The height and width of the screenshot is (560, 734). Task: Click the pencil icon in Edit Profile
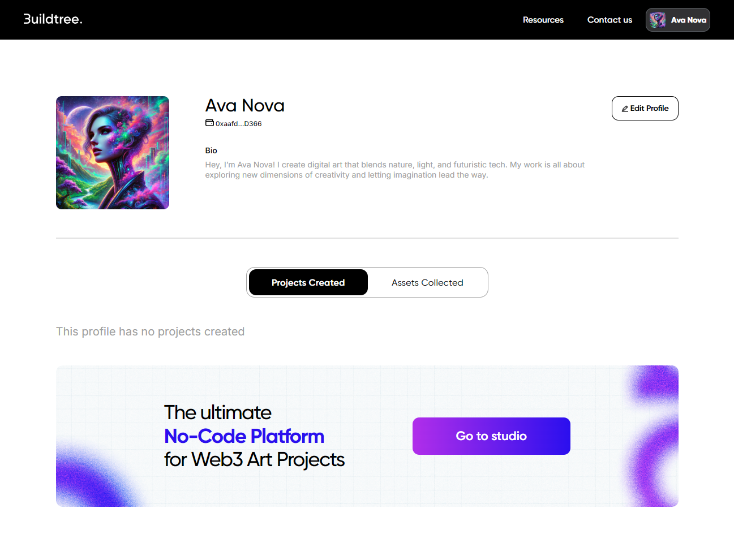click(x=625, y=109)
